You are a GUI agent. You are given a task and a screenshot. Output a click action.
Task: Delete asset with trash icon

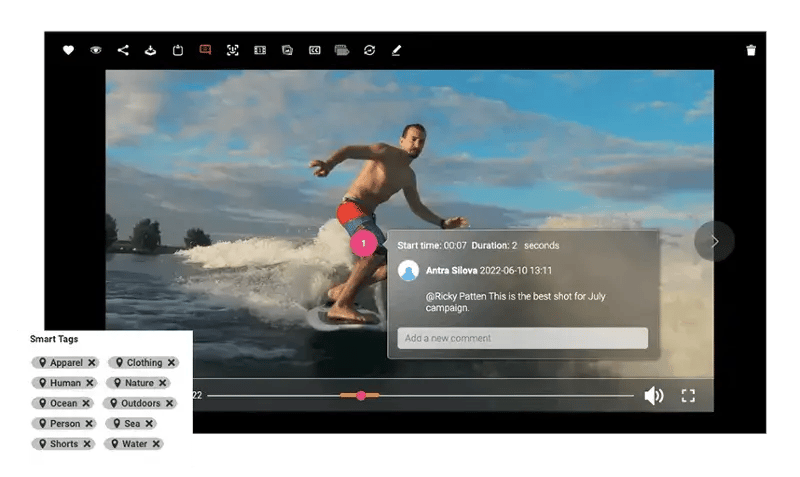pyautogui.click(x=751, y=50)
